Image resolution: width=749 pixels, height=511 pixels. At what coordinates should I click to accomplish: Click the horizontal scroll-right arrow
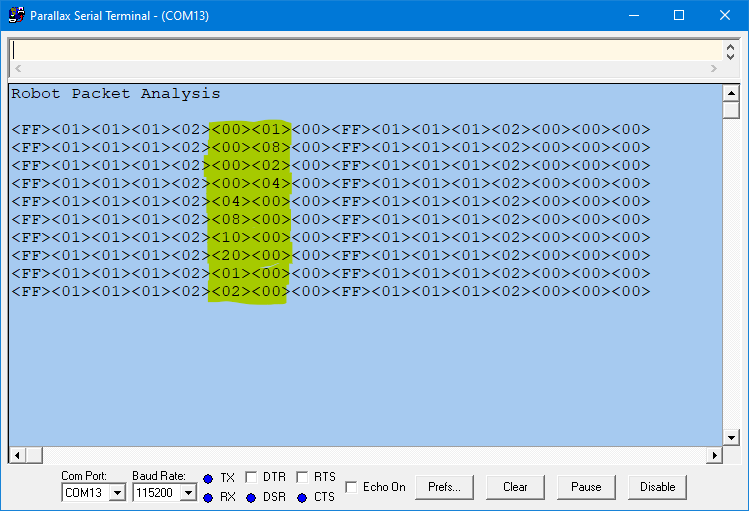coord(714,455)
